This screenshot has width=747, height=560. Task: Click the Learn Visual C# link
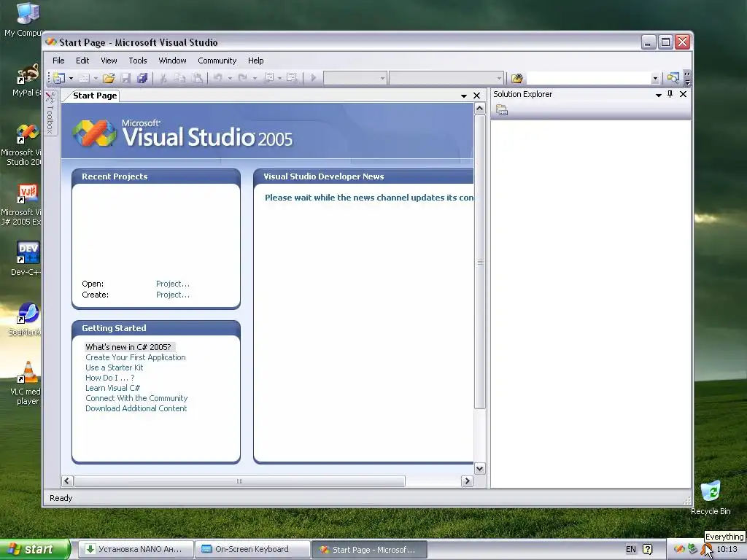(x=112, y=388)
